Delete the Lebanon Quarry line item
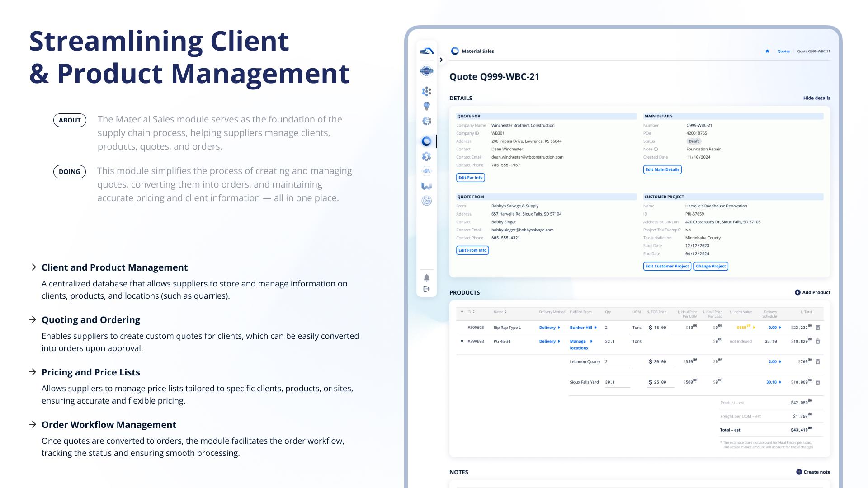The image size is (868, 488). tap(818, 361)
